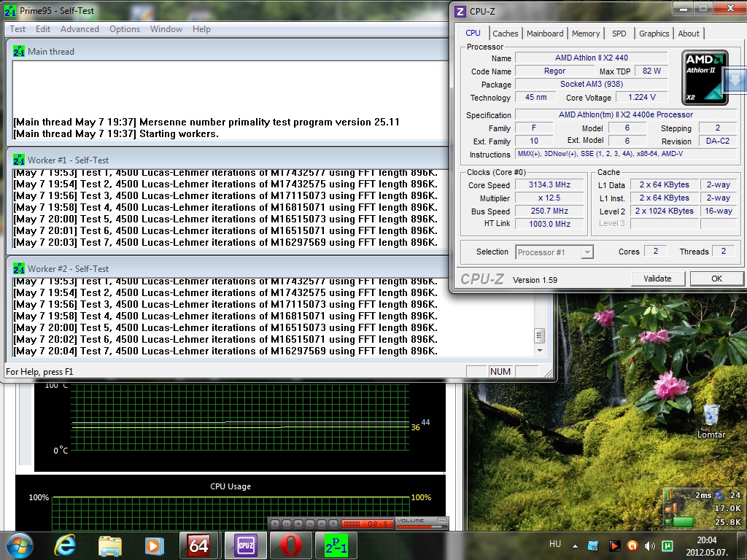
Task: Click the black play-arrow tray icon
Action: 614,545
